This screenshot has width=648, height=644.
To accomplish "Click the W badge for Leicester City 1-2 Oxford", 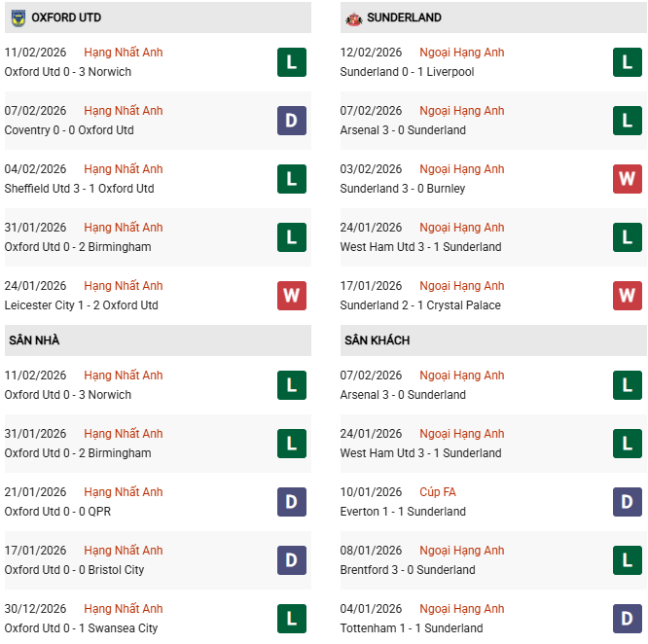I will coord(291,296).
